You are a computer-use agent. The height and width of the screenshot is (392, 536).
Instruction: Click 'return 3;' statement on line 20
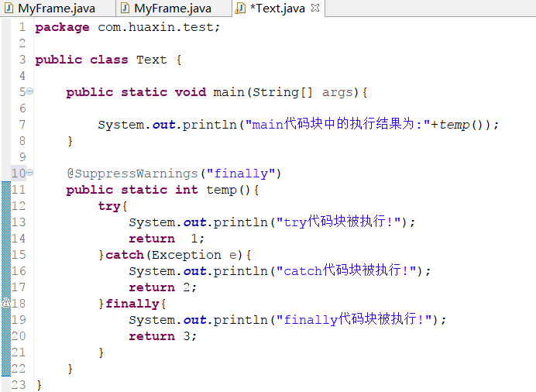163,336
